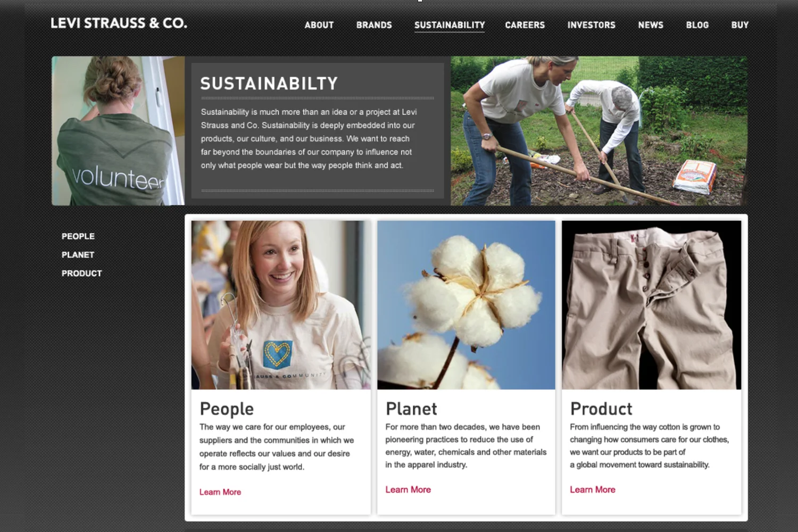Select the Sustainability navigation tab
This screenshot has height=532, width=798.
click(450, 25)
